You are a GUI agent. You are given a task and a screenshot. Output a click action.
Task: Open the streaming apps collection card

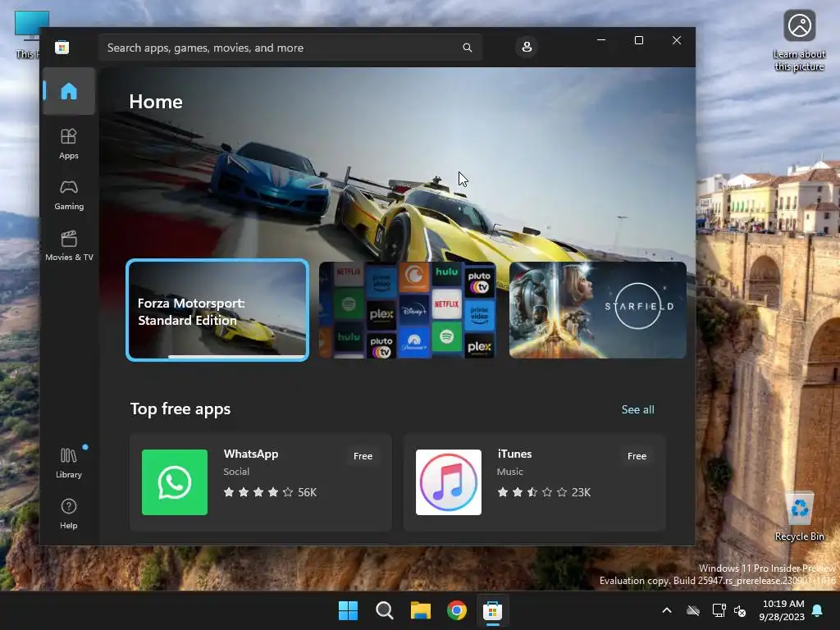407,309
